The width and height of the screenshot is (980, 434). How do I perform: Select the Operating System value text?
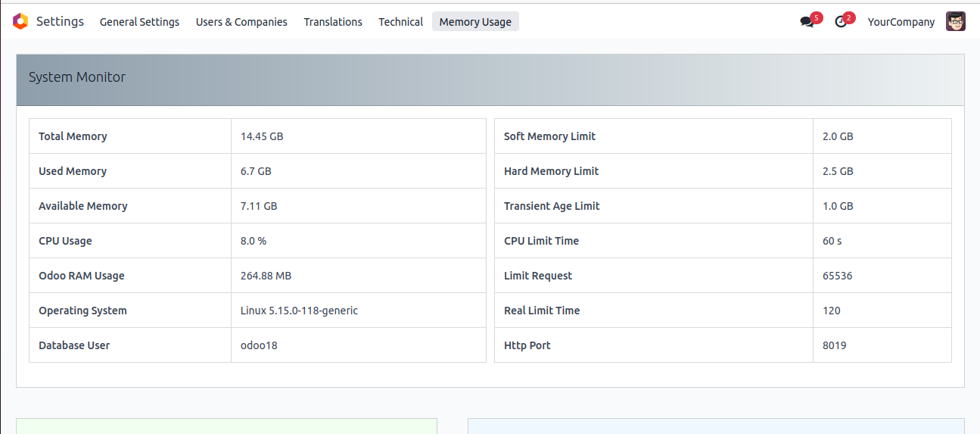click(299, 311)
